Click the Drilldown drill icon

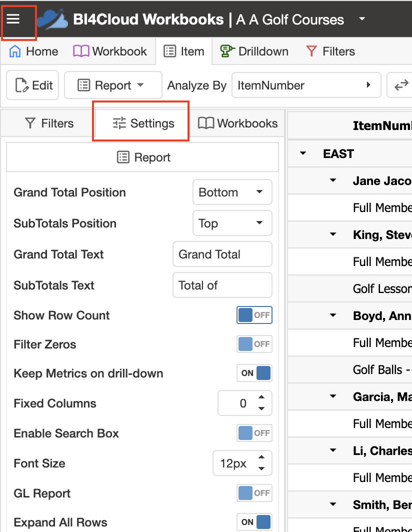(x=227, y=51)
